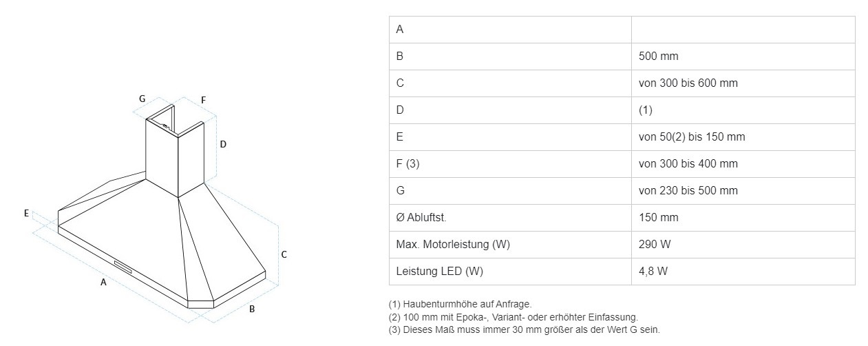
Task: Click the "von 300 bis 600 mm" cell
Action: pos(688,83)
